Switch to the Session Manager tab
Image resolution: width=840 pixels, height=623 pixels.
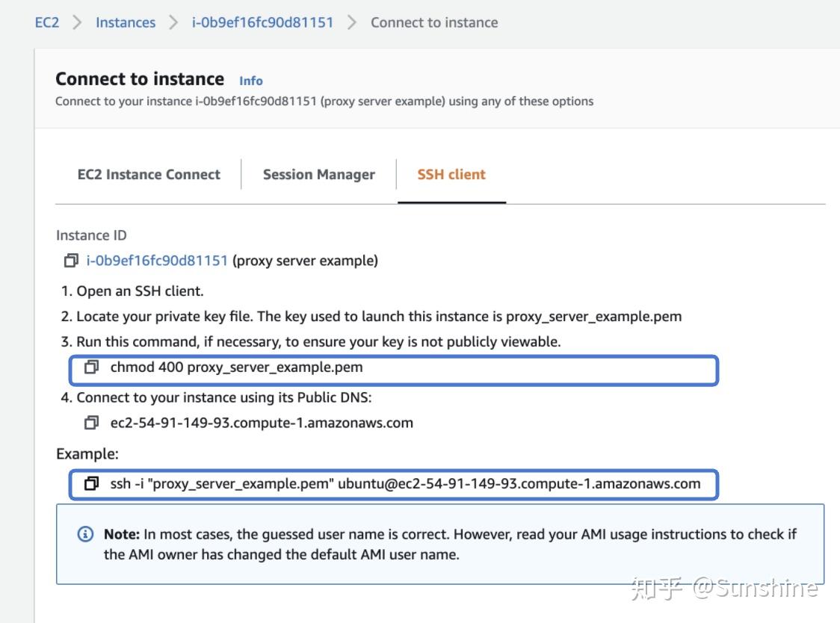318,174
